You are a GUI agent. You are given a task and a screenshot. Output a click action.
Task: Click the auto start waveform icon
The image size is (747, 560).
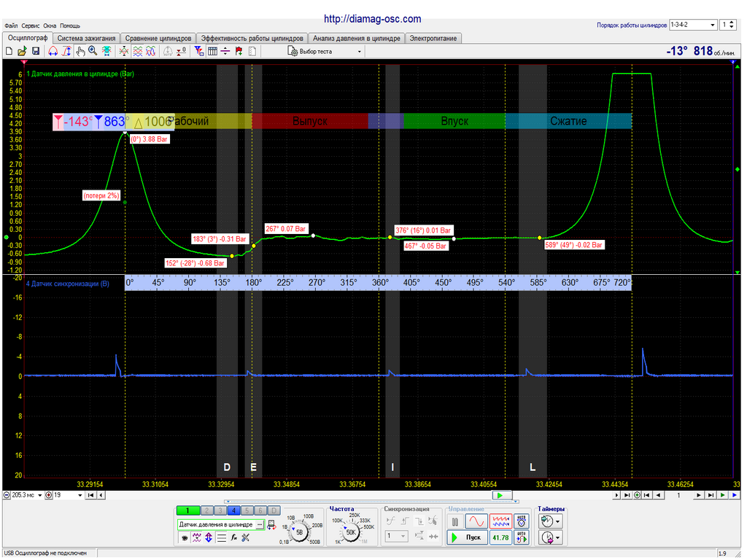coord(522,537)
